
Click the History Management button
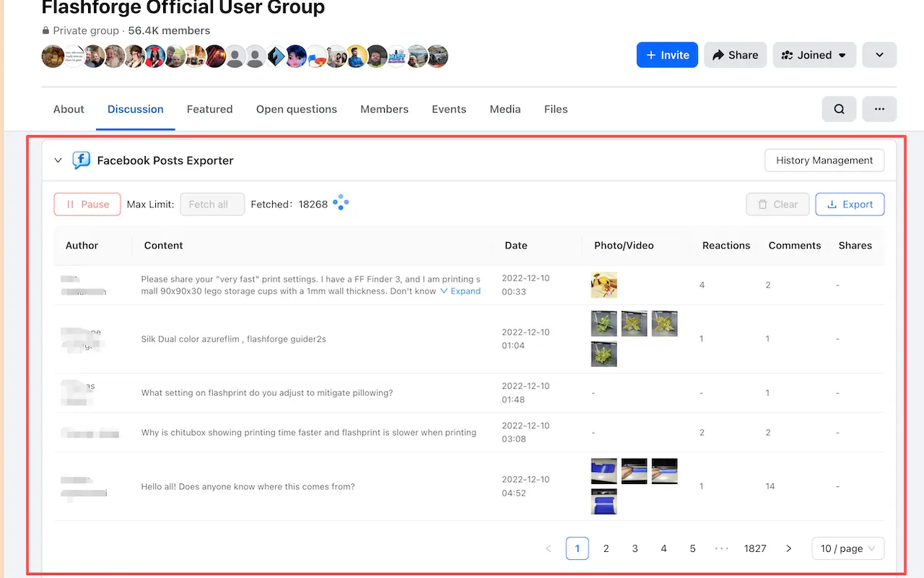824,160
